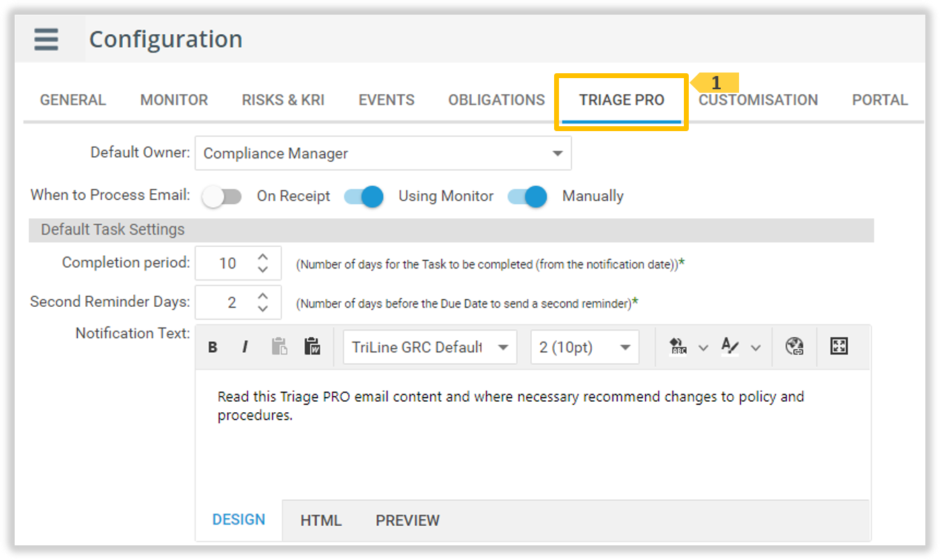Turn off the Manually processing toggle
The height and width of the screenshot is (560, 940).
point(527,197)
